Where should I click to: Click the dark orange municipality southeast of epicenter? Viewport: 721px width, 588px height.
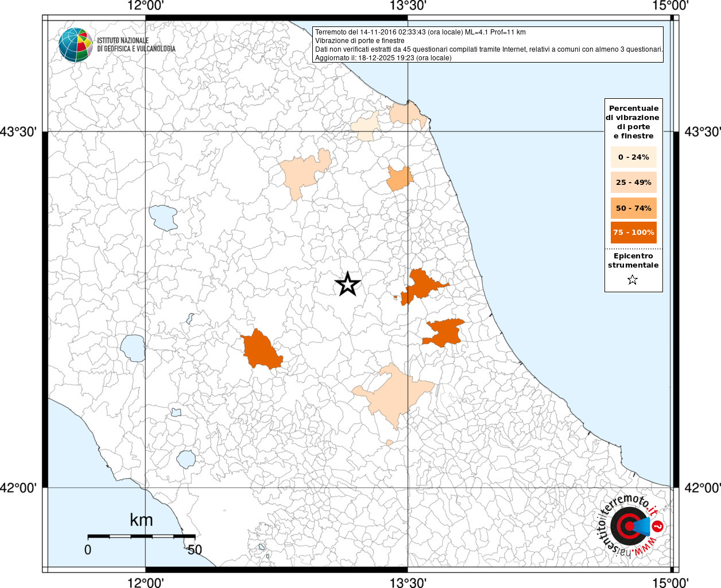(x=443, y=333)
